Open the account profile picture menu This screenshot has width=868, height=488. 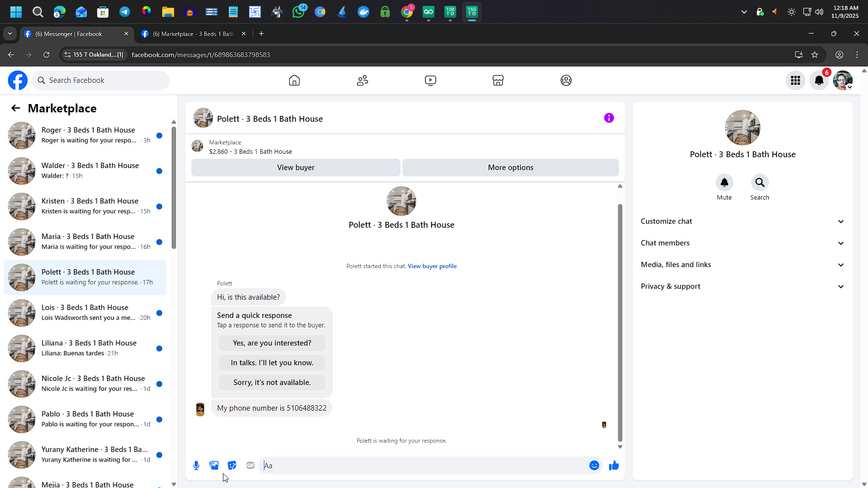843,80
